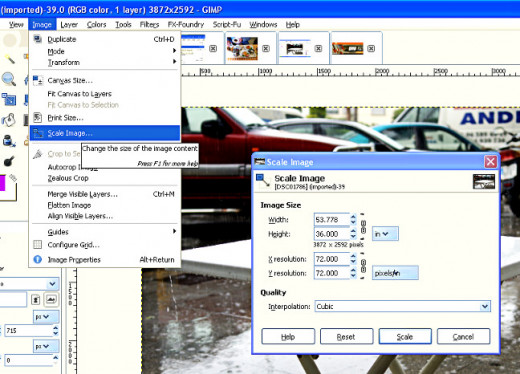Toggle width/height aspect ratio chain link
The image size is (520, 374).
click(x=363, y=227)
